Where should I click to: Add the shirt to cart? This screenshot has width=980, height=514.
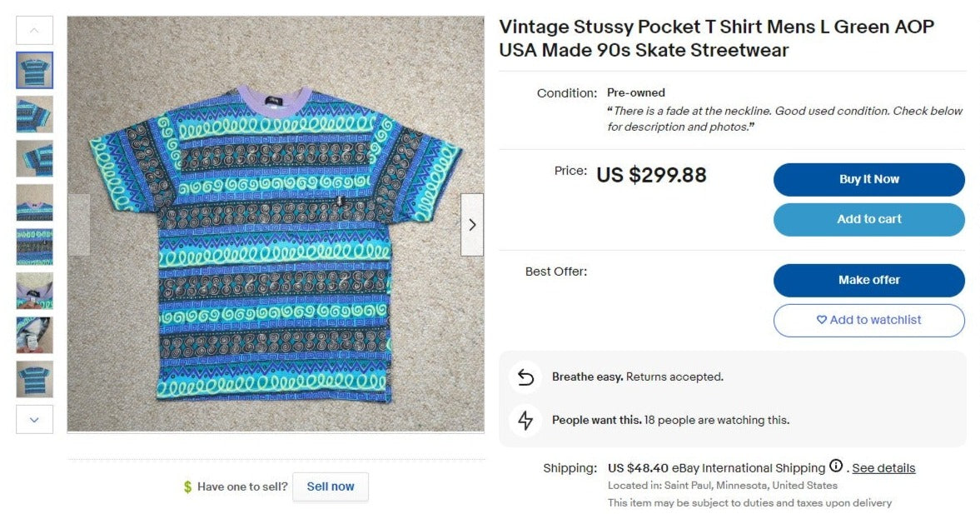coord(868,219)
